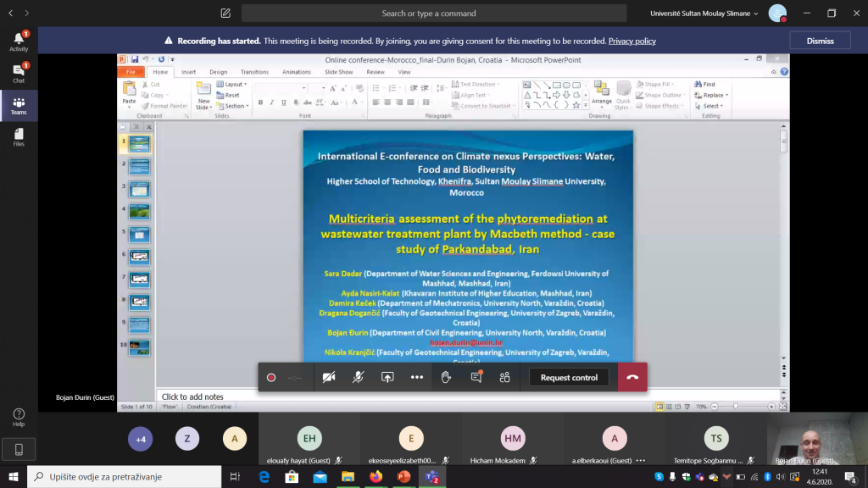This screenshot has width=868, height=488.
Task: Go forward with the Teams forward arrow
Action: pos(26,14)
